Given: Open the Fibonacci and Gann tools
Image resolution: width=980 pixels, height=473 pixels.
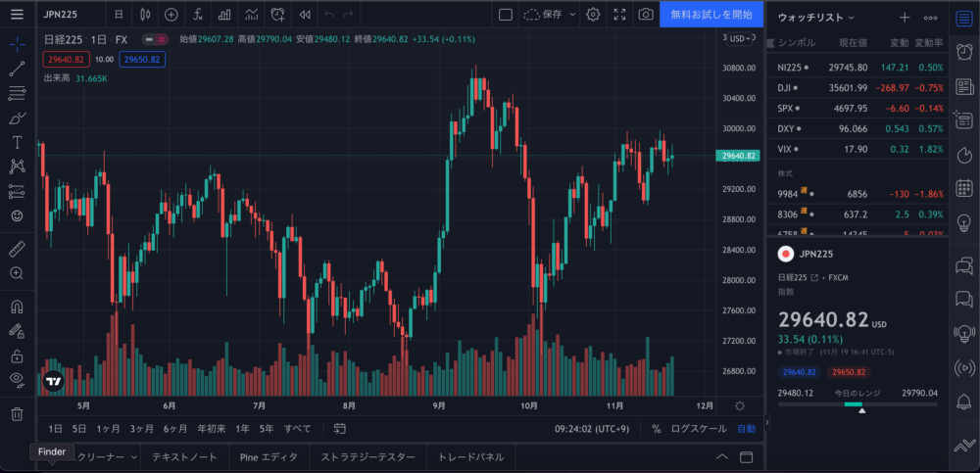Looking at the screenshot, I should [18, 94].
